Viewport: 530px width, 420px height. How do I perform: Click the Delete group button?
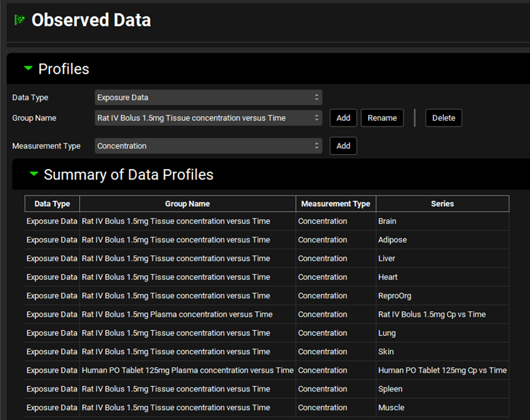click(x=444, y=118)
